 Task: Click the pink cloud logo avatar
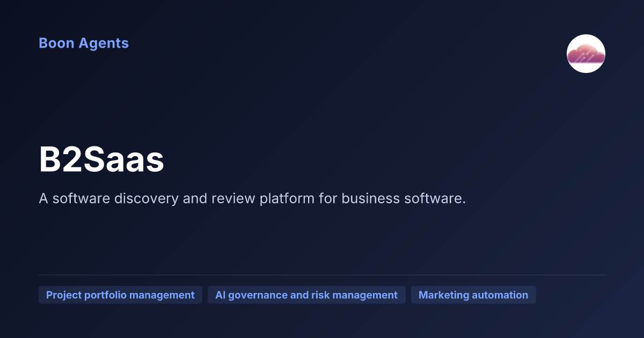(x=586, y=54)
